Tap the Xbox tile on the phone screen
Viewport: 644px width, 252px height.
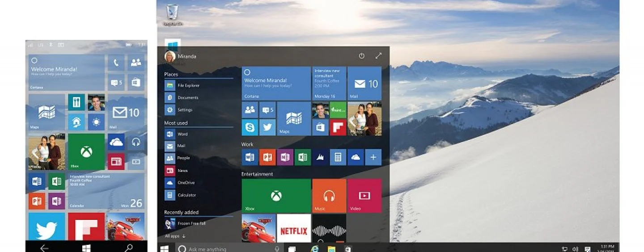86,151
